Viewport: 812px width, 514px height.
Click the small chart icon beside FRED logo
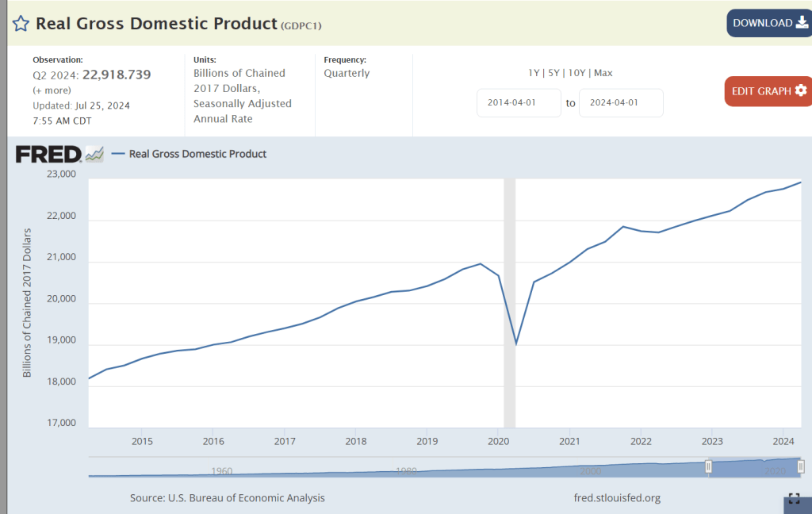[x=94, y=154]
